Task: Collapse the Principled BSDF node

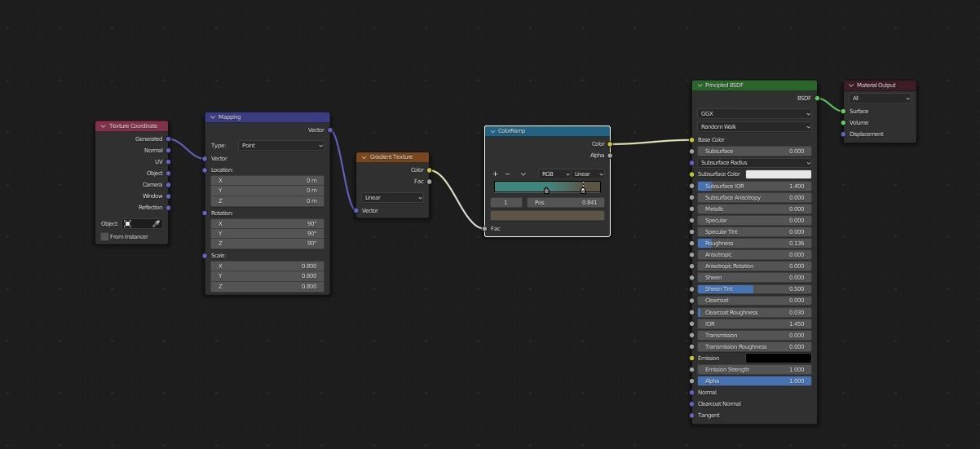Action: pyautogui.click(x=700, y=85)
